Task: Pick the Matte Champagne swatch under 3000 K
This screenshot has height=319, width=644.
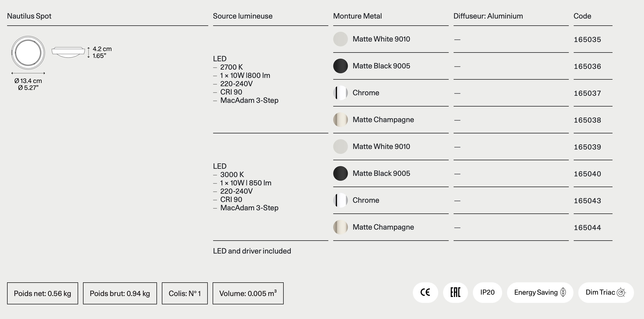Action: (341, 227)
